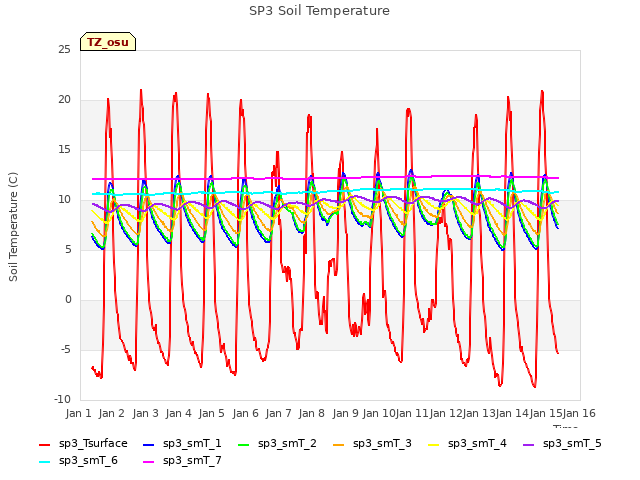Select the Jan 1 x-axis tick label
Viewport: 640px width, 480px height.
point(78,413)
